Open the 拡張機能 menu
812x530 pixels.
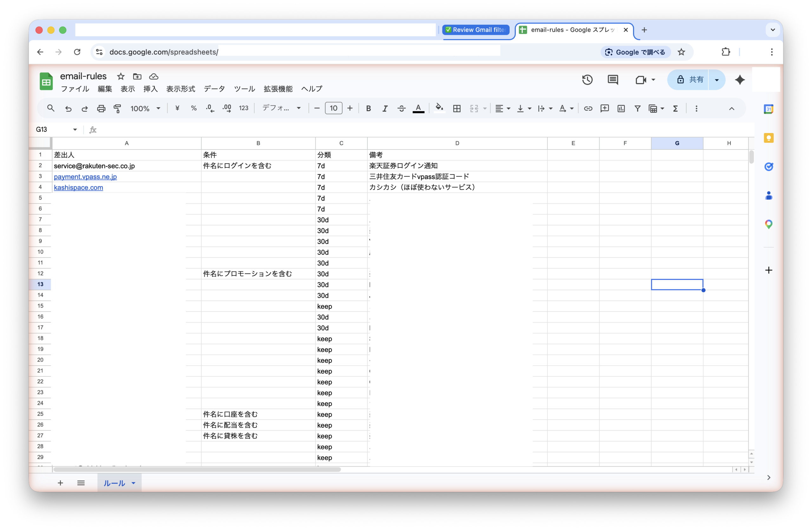pyautogui.click(x=278, y=89)
